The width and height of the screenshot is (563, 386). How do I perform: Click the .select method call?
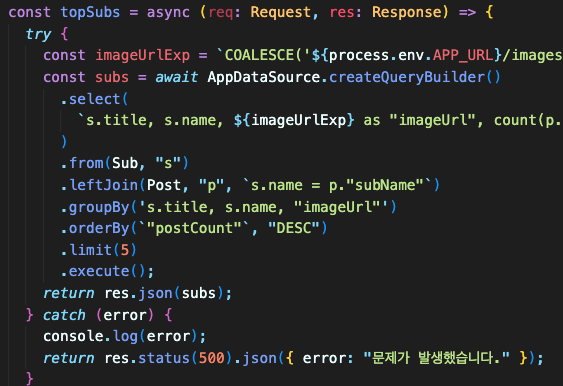(90, 99)
